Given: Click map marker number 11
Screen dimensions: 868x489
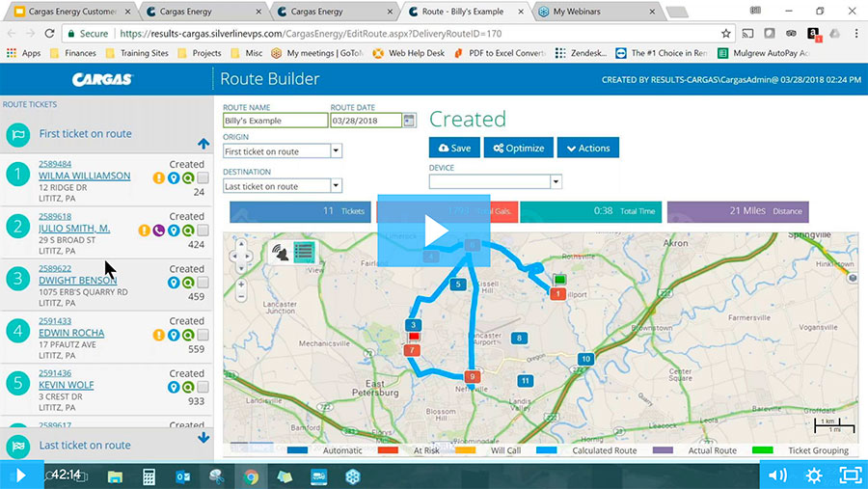Looking at the screenshot, I should point(526,380).
